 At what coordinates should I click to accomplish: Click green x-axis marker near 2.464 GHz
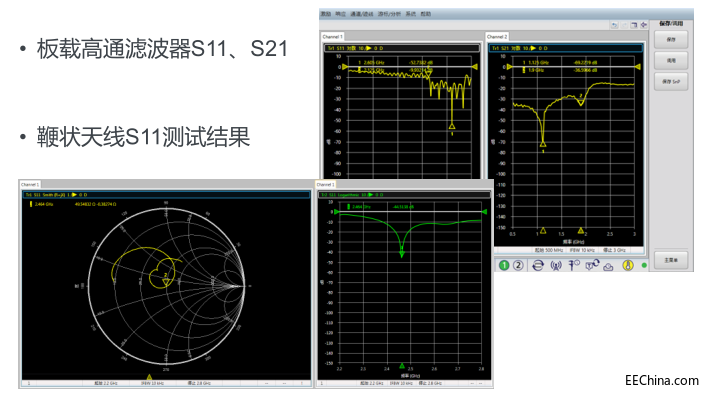click(402, 366)
